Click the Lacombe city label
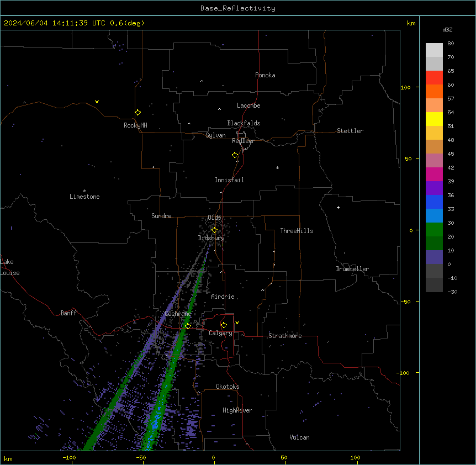The width and height of the screenshot is (476, 465). pos(248,105)
